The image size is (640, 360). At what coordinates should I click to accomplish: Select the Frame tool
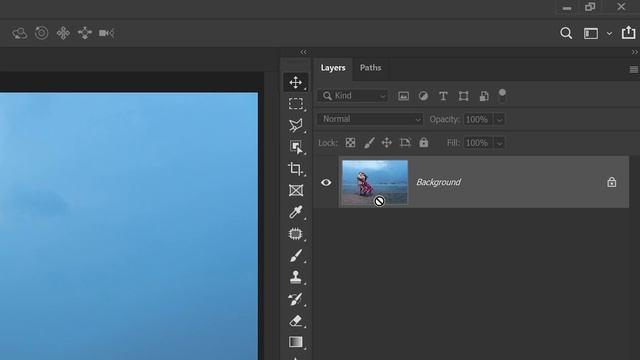296,190
